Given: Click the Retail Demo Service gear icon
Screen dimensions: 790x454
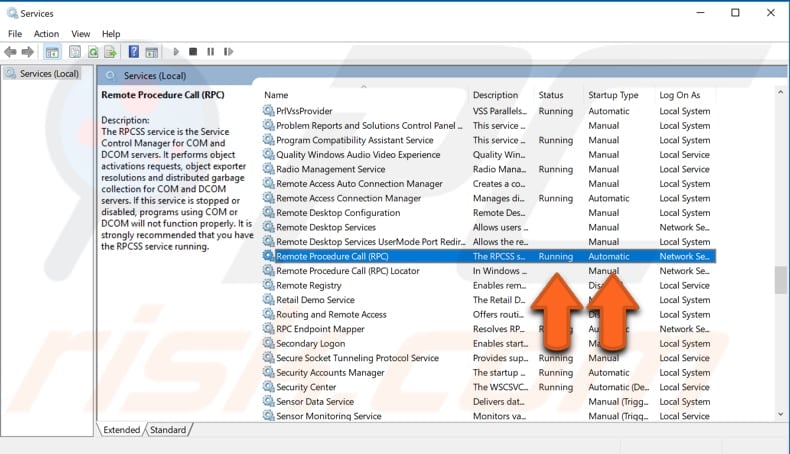Looking at the screenshot, I should click(x=269, y=299).
